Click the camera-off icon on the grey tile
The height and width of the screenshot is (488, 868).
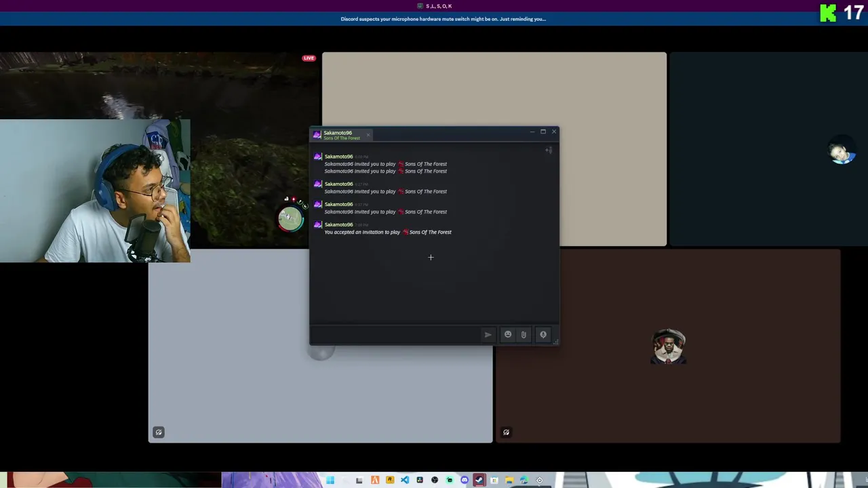pyautogui.click(x=159, y=432)
